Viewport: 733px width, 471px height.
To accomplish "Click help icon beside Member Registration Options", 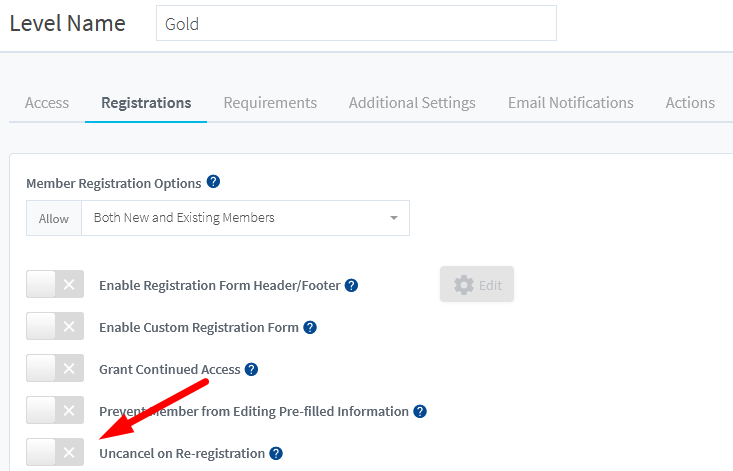I will point(213,183).
